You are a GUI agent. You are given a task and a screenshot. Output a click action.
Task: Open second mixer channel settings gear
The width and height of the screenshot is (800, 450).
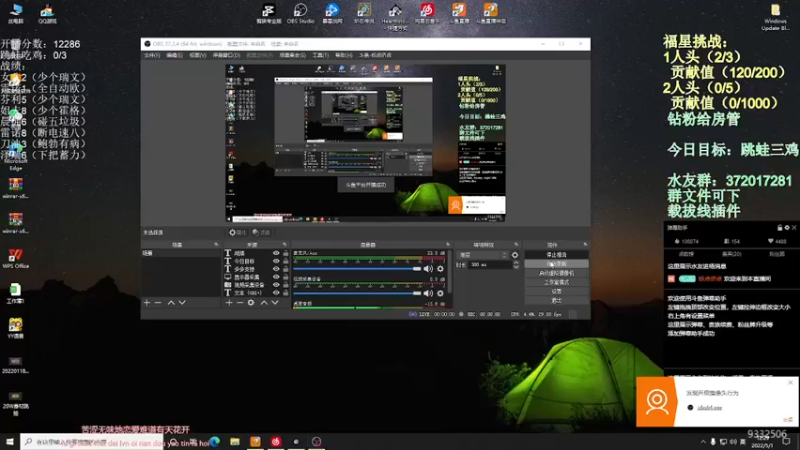click(440, 293)
